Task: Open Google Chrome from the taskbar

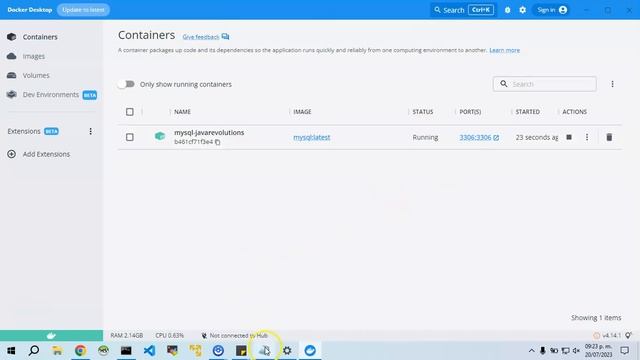Action: [x=80, y=351]
